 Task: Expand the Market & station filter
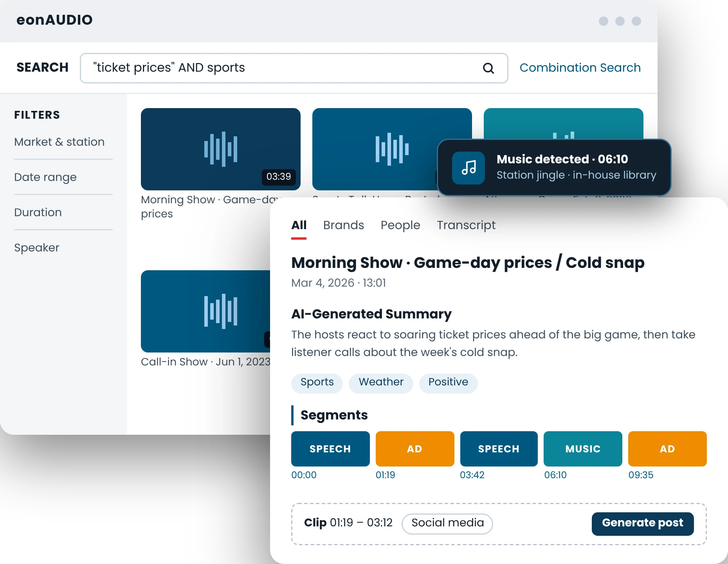point(59,142)
